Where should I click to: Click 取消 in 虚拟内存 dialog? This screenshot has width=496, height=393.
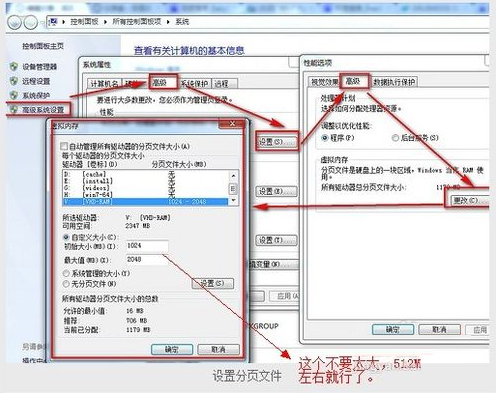tap(218, 349)
